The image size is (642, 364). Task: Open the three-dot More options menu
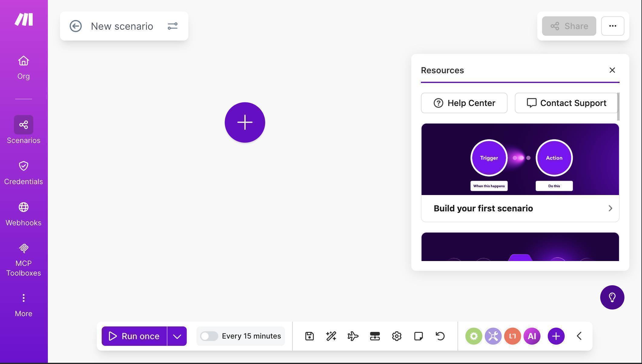(613, 26)
